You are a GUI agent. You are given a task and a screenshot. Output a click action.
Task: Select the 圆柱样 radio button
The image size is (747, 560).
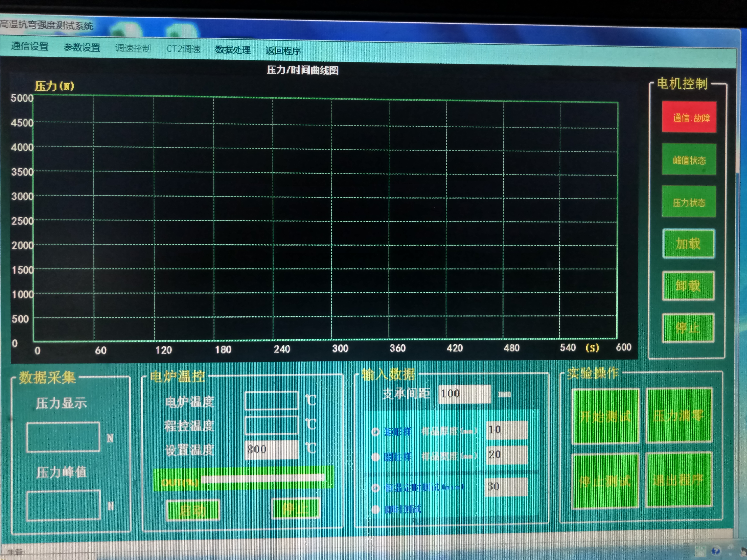pyautogui.click(x=375, y=457)
